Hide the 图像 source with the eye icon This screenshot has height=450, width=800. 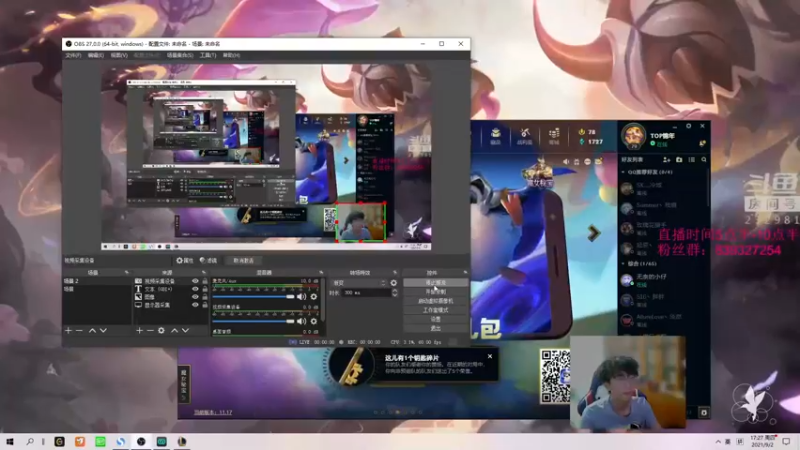coord(195,297)
